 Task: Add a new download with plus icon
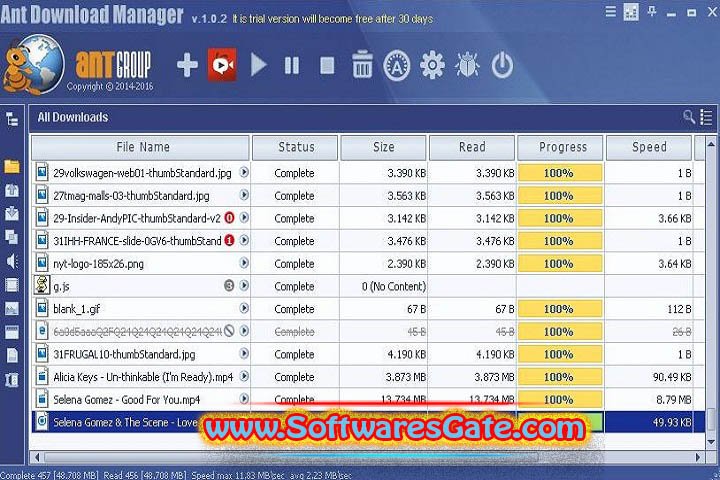click(x=187, y=65)
